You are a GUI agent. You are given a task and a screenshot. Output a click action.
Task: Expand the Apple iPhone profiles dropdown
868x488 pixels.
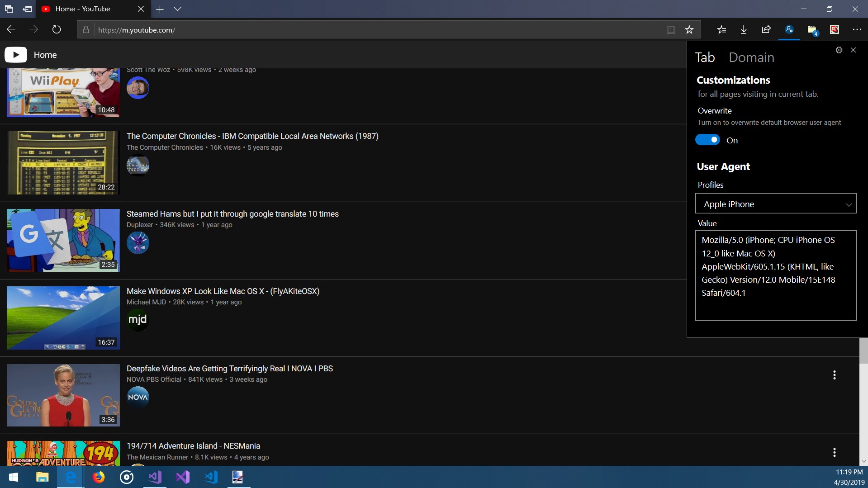776,204
